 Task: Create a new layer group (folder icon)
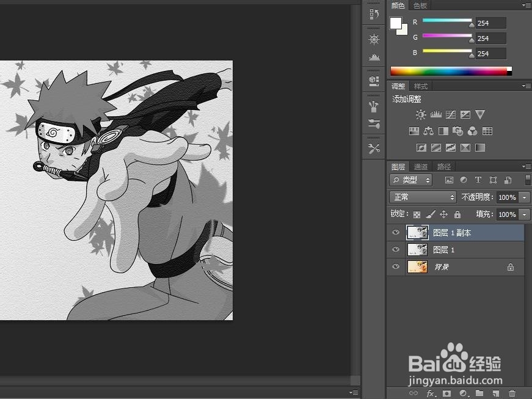tap(479, 393)
